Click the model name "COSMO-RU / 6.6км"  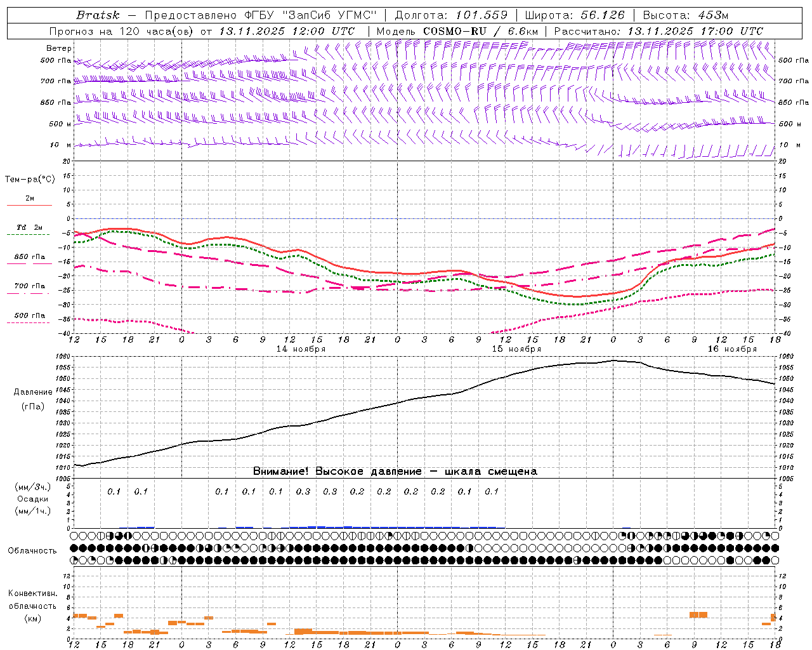480,31
